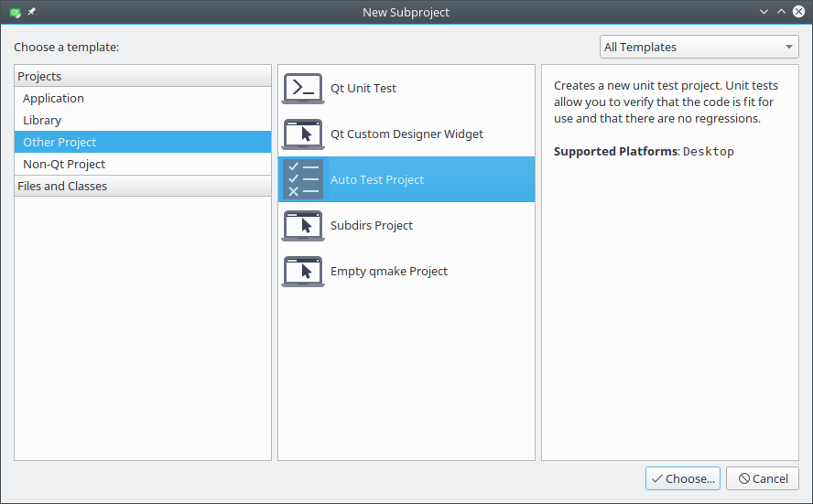The width and height of the screenshot is (813, 504).
Task: Click the Files and Classes header
Action: (x=143, y=186)
